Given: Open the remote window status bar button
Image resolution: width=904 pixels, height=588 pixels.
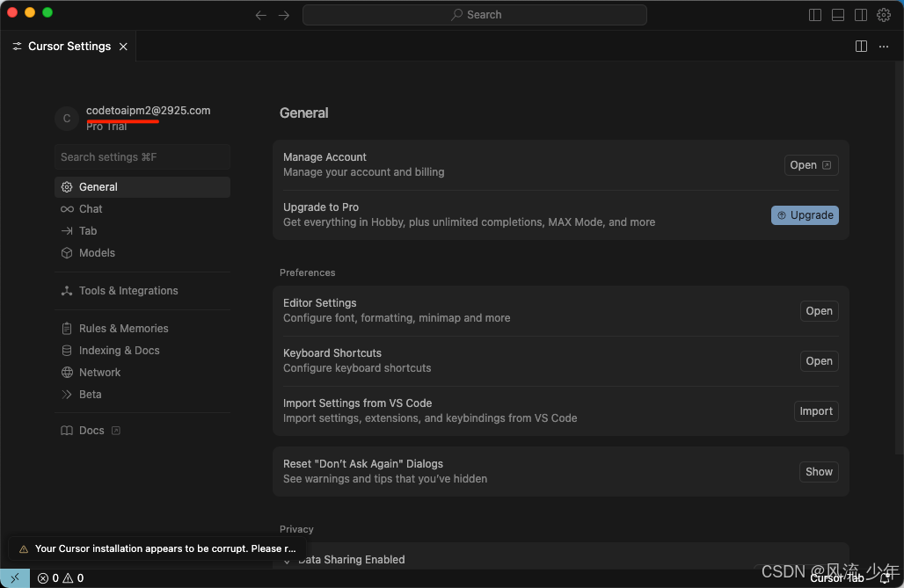Looking at the screenshot, I should 15,577.
